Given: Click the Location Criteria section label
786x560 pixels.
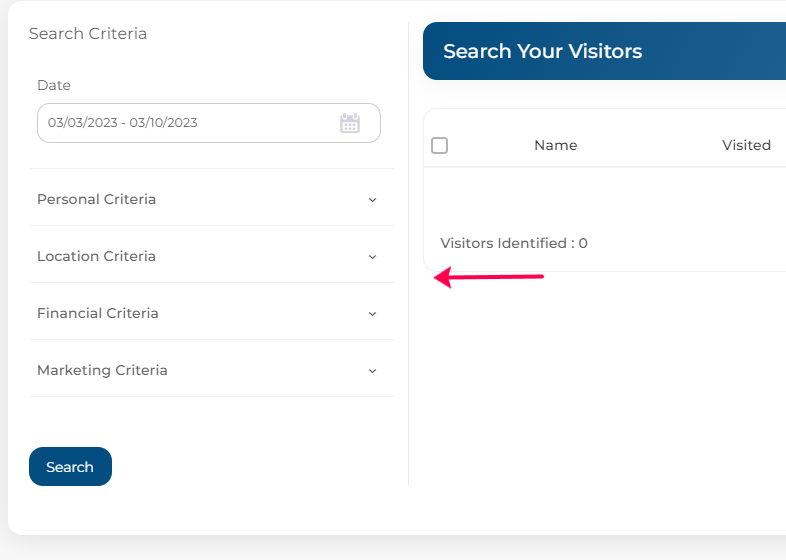Looking at the screenshot, I should click(96, 256).
